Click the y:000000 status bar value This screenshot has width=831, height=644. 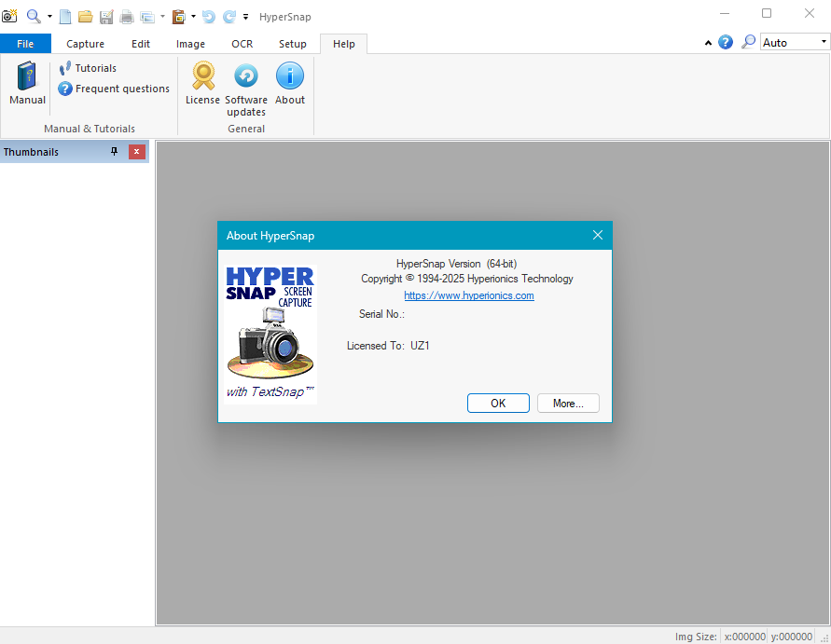(x=791, y=637)
